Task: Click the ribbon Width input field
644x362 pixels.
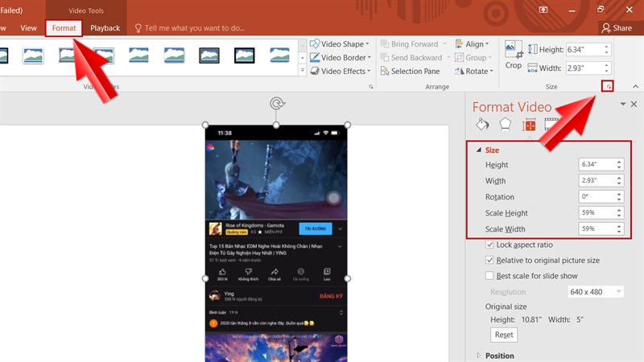Action: [x=584, y=68]
